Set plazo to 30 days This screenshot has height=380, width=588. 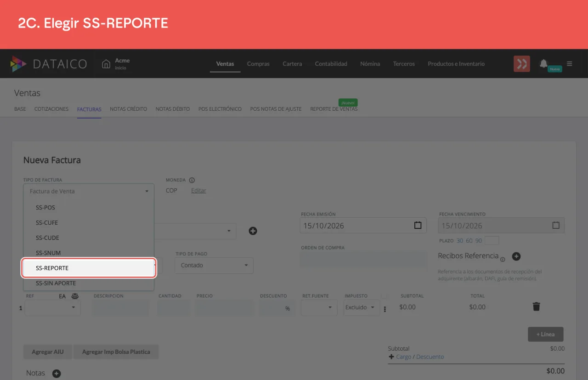[460, 241]
